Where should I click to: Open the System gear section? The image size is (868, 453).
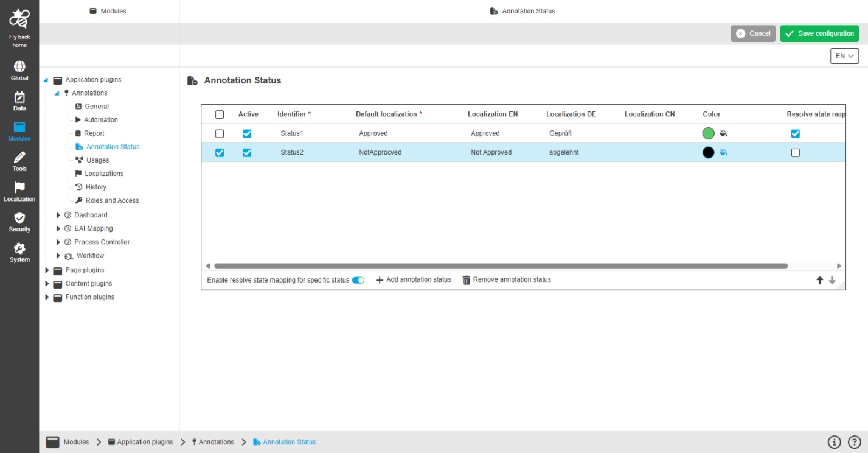click(19, 251)
